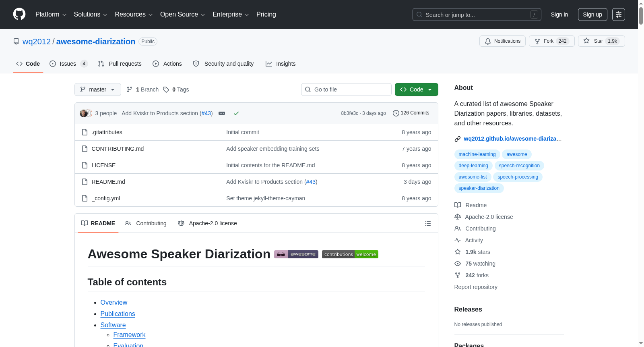Expand the Resources menu
Screen dimensions: 644x347
[134, 15]
